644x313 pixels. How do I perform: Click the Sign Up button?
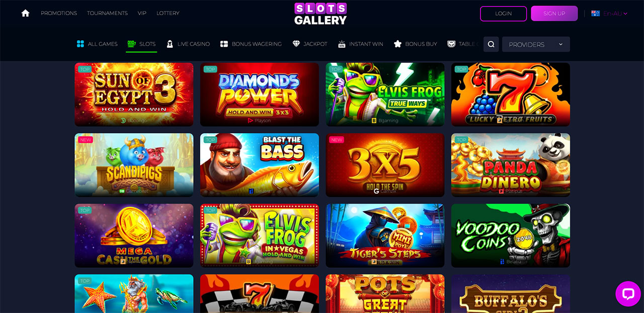tap(554, 14)
